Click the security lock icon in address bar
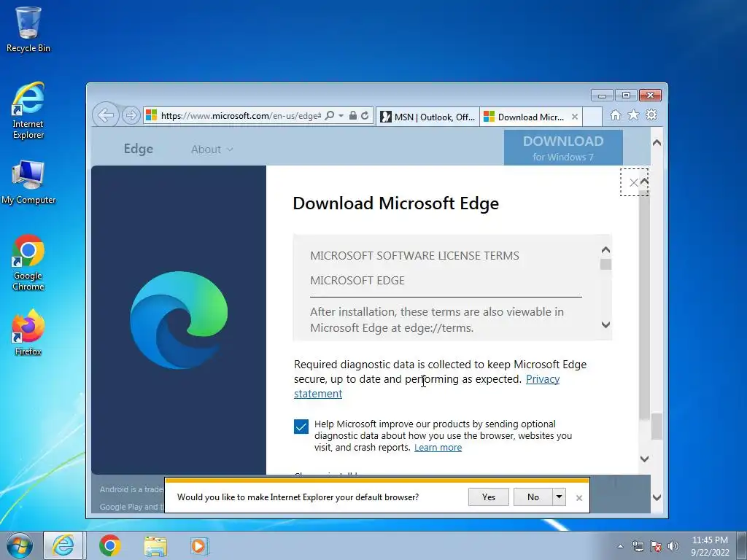Viewport: 747px width, 560px height. click(x=353, y=116)
